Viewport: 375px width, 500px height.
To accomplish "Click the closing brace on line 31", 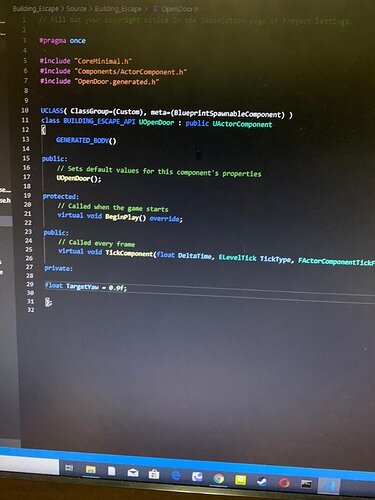I will 48,302.
